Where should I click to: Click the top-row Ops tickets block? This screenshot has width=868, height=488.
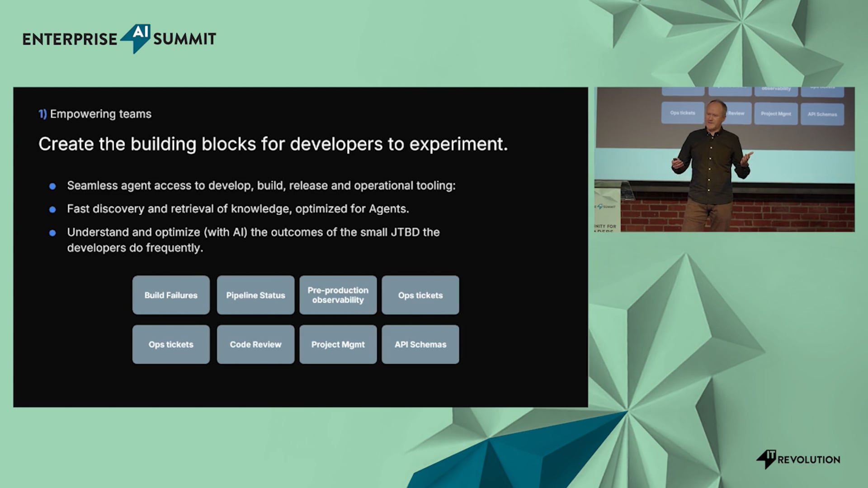pyautogui.click(x=420, y=295)
